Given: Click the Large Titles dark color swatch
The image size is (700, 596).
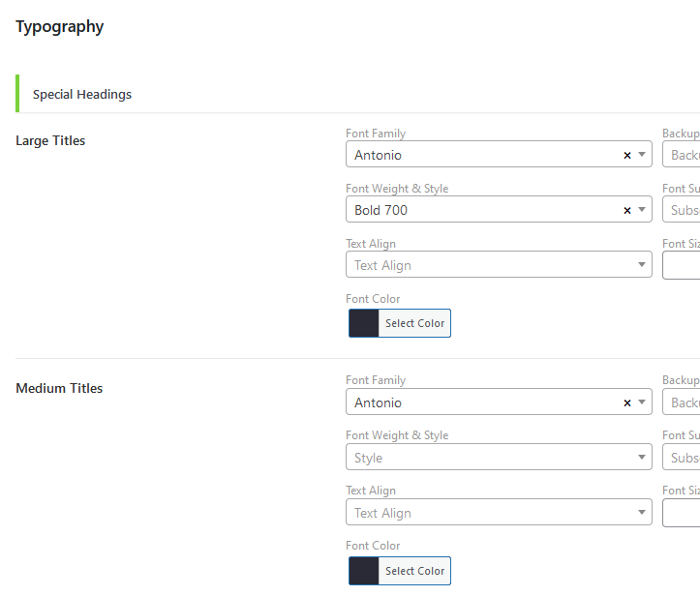Looking at the screenshot, I should (364, 323).
